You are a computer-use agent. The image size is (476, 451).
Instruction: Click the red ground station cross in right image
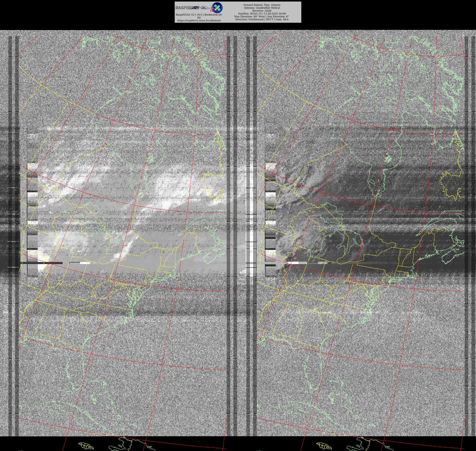(x=361, y=245)
